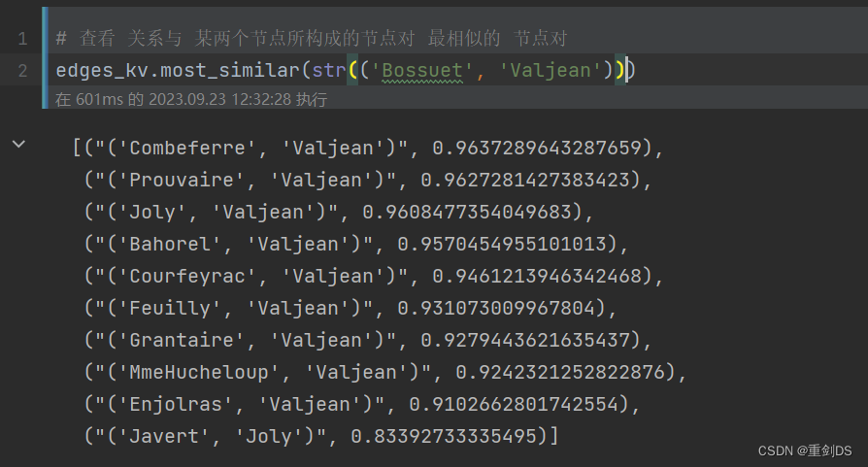This screenshot has width=868, height=467.
Task: Click line number 2 in the gutter
Action: click(x=22, y=71)
